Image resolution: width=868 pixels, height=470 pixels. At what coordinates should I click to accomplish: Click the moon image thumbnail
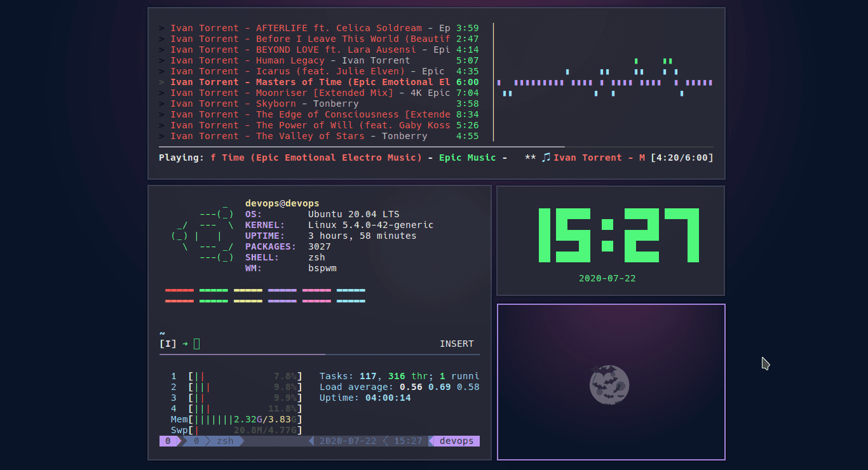(x=610, y=385)
